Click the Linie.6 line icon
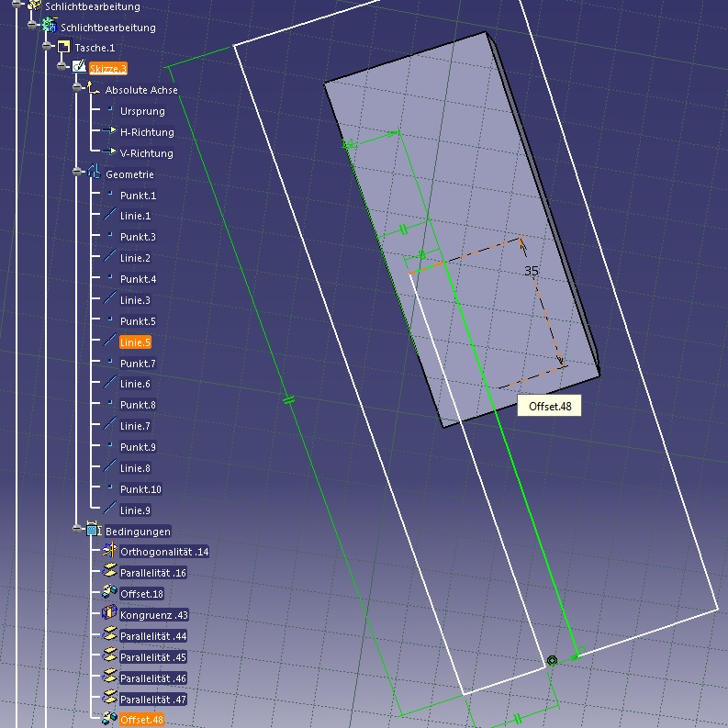728x728 pixels. [x=109, y=383]
